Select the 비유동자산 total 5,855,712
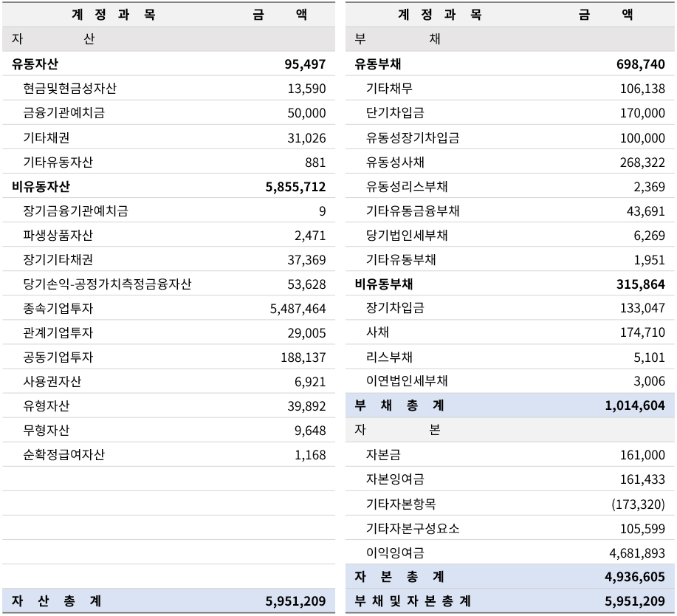This screenshot has width=677, height=616. 295,187
